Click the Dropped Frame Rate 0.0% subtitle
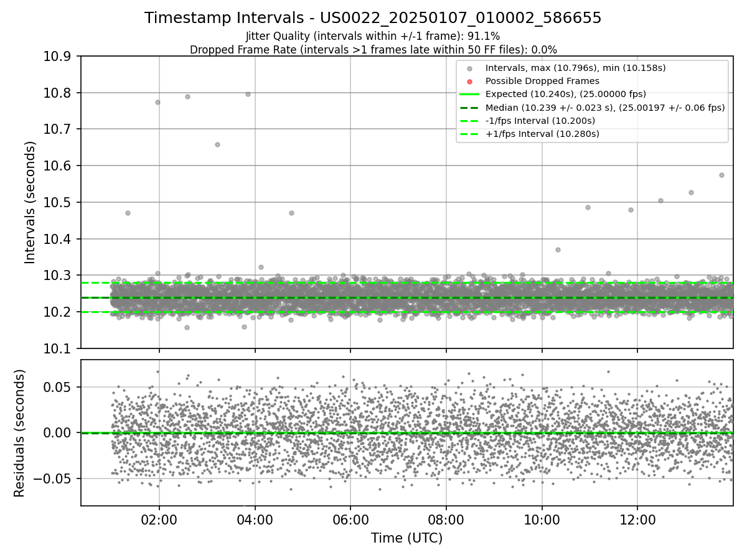The width and height of the screenshot is (747, 560). click(x=373, y=49)
